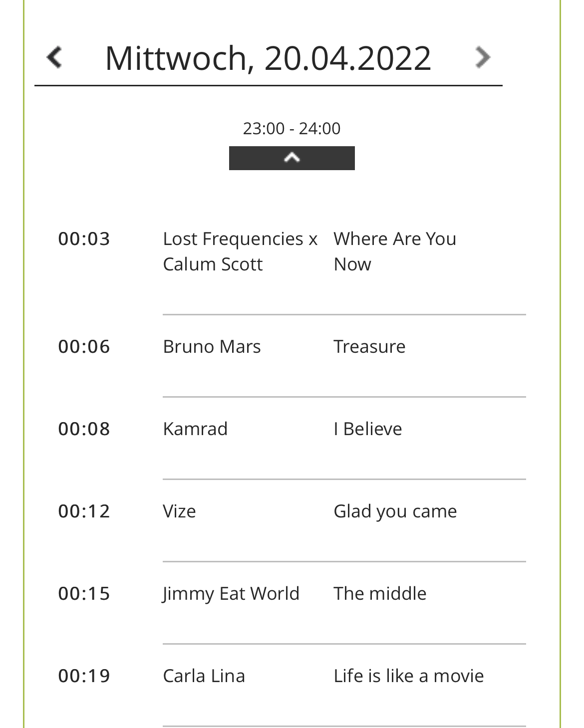This screenshot has height=728, width=584.
Task: Open song Life is like a movie
Action: 408,676
